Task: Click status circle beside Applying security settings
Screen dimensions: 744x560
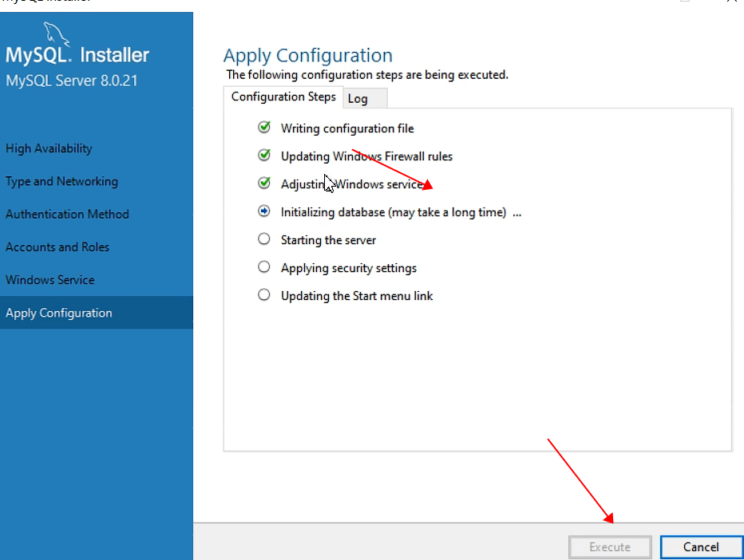Action: (264, 267)
